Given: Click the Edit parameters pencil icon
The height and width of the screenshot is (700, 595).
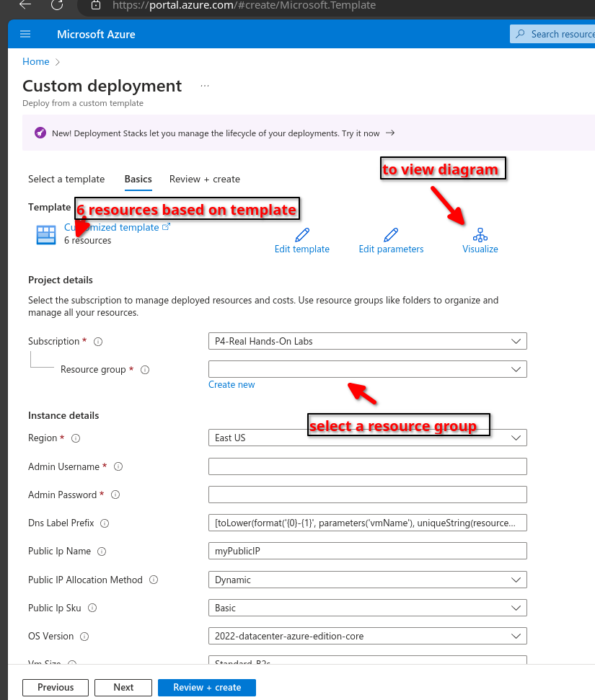Looking at the screenshot, I should pyautogui.click(x=391, y=235).
